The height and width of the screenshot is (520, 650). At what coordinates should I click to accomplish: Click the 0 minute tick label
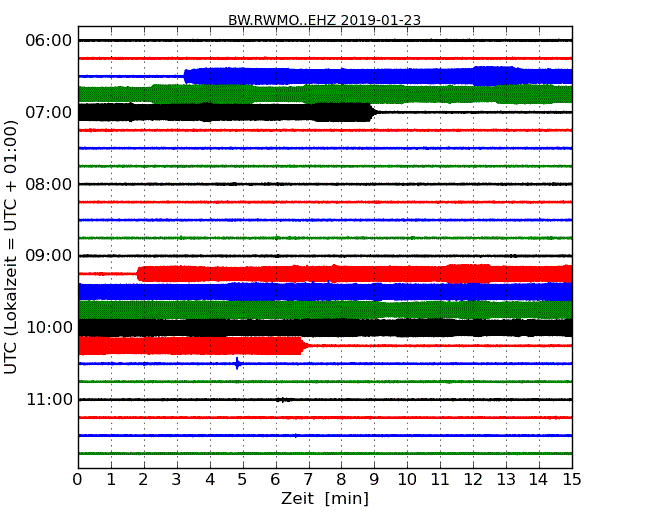[78, 480]
